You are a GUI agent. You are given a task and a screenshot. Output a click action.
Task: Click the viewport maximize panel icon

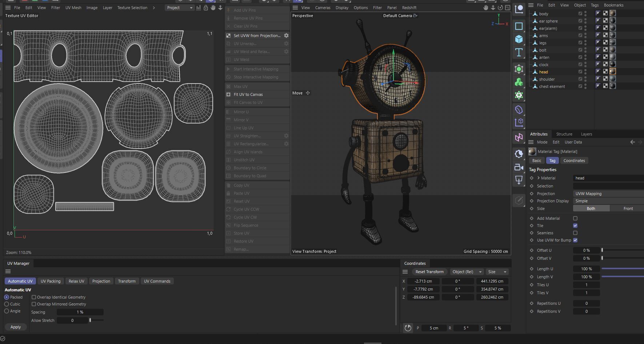tap(508, 8)
